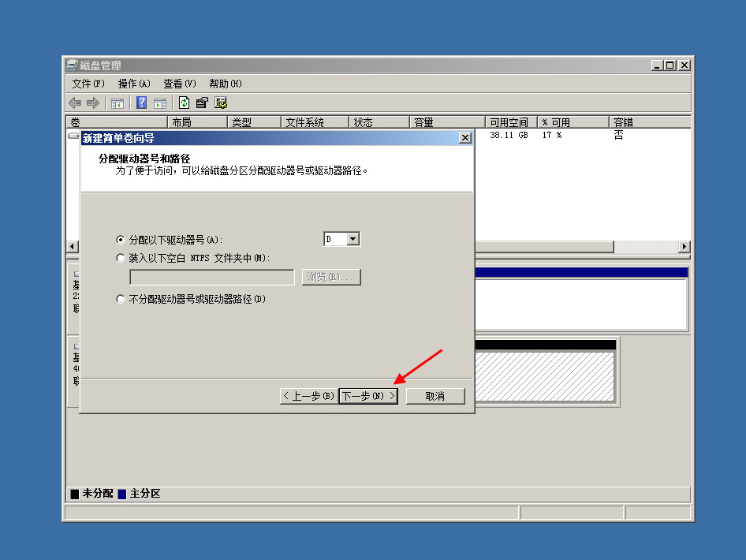Click the Forward arrow in the toolbar
The width and height of the screenshot is (746, 560).
click(x=93, y=103)
